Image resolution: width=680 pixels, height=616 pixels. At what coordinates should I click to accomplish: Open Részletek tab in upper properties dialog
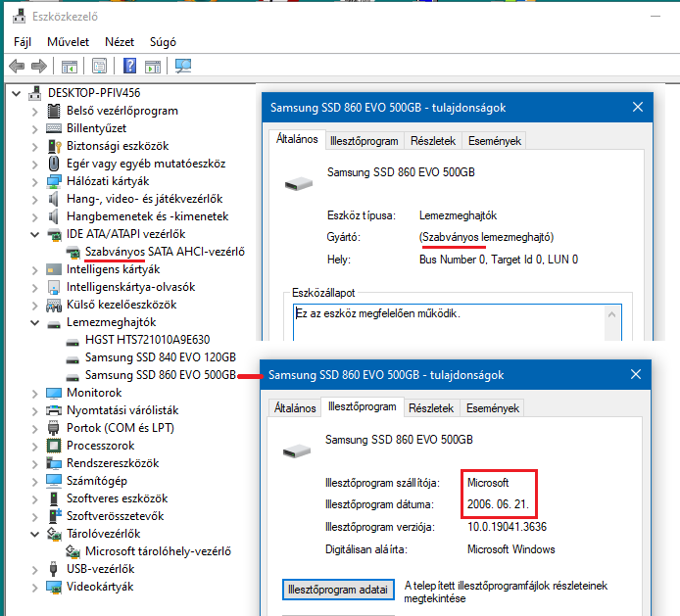(433, 141)
